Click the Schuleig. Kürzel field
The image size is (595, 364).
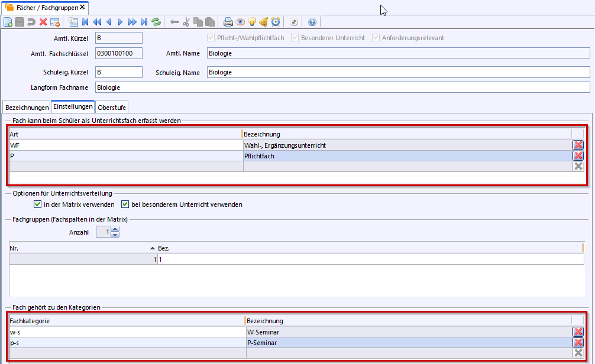[x=119, y=72]
